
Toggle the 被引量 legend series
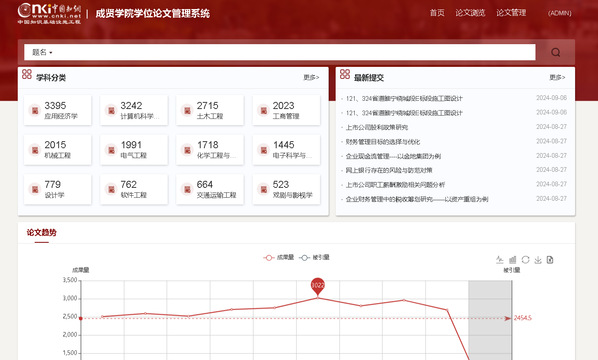(314, 257)
